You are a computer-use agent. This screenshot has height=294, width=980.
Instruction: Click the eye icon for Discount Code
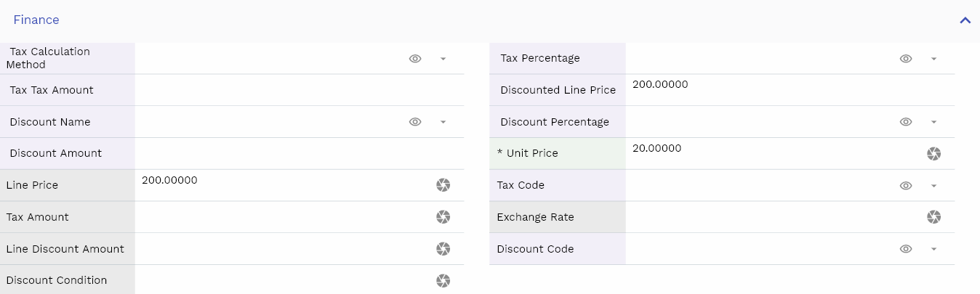click(906, 249)
